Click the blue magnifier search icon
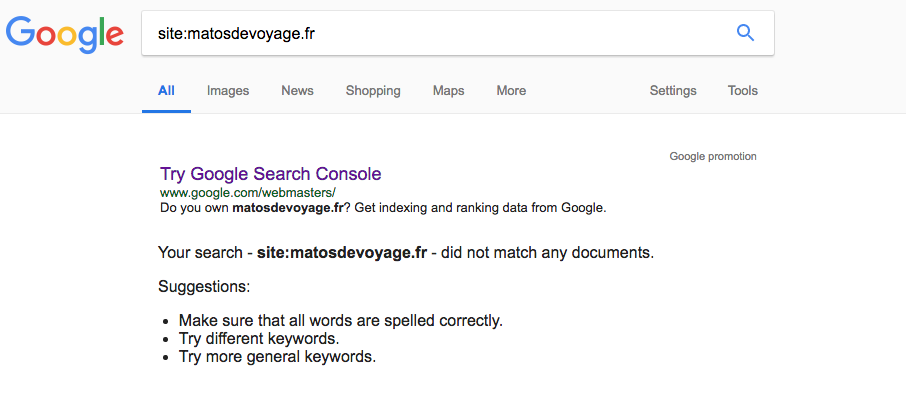 pos(745,33)
